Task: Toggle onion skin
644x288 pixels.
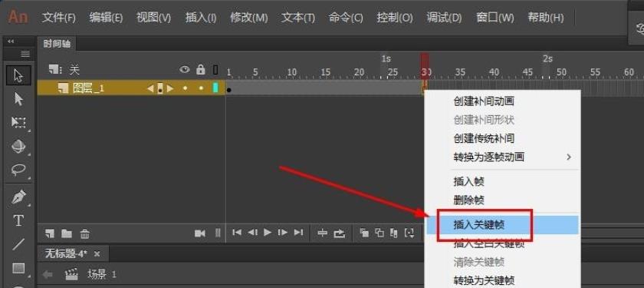Action: 364,233
